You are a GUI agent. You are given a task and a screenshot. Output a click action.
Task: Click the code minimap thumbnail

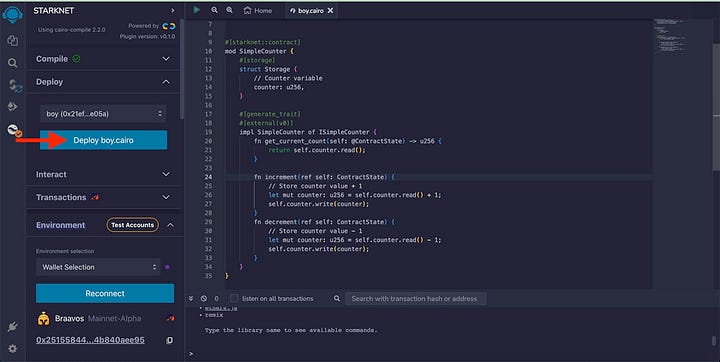(x=670, y=34)
